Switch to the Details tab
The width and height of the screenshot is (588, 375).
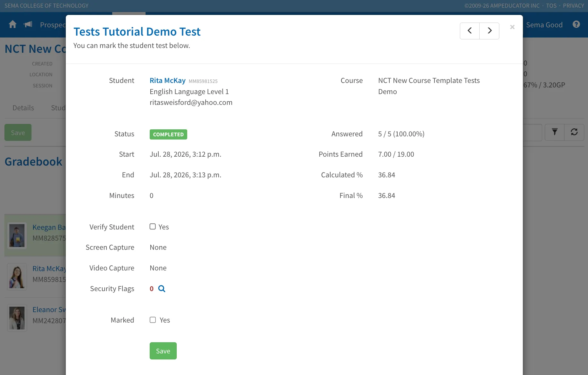click(23, 108)
